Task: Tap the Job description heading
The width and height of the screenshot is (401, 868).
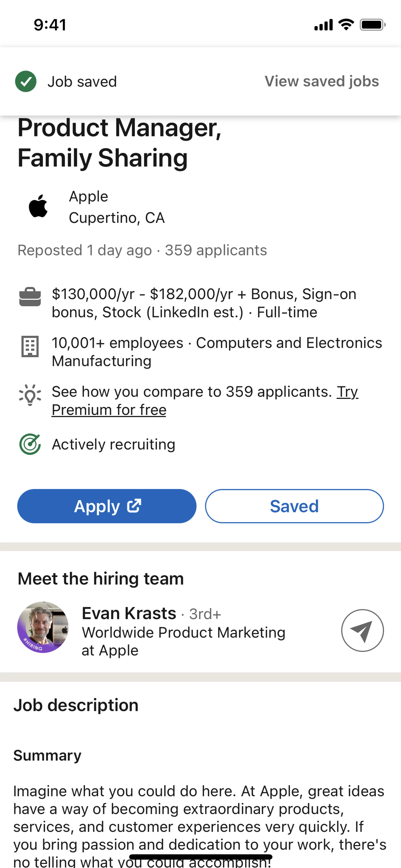Action: click(x=76, y=705)
